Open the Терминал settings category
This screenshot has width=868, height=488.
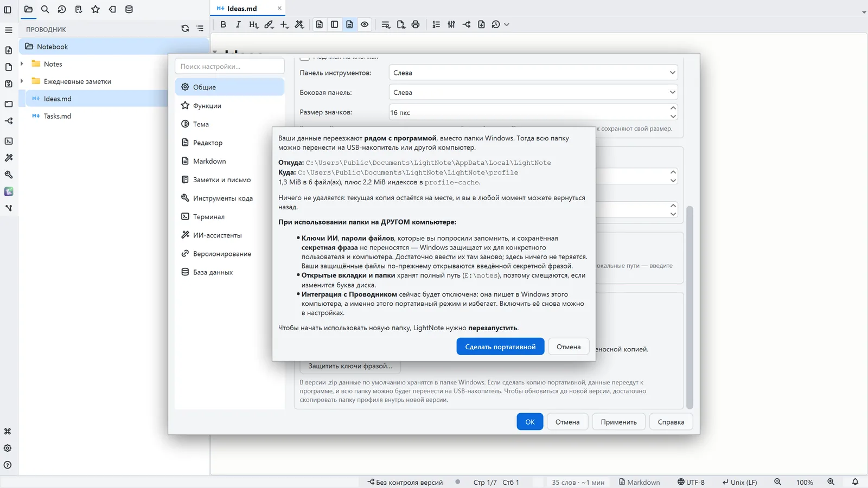(229, 217)
